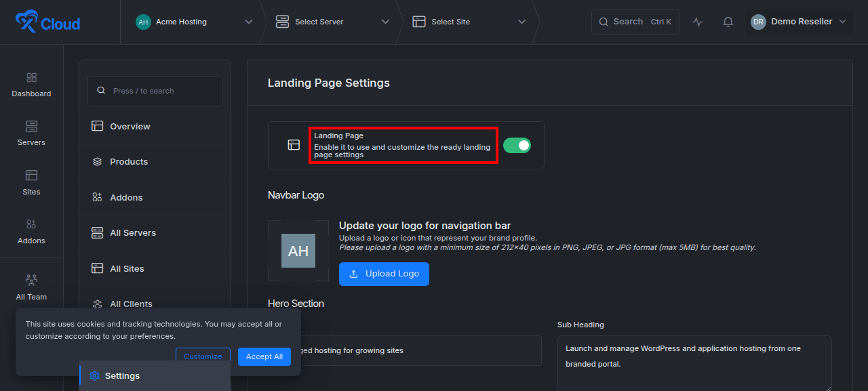The image size is (868, 391).
Task: Click the AH avatar for Acme Hosting
Action: (x=143, y=22)
